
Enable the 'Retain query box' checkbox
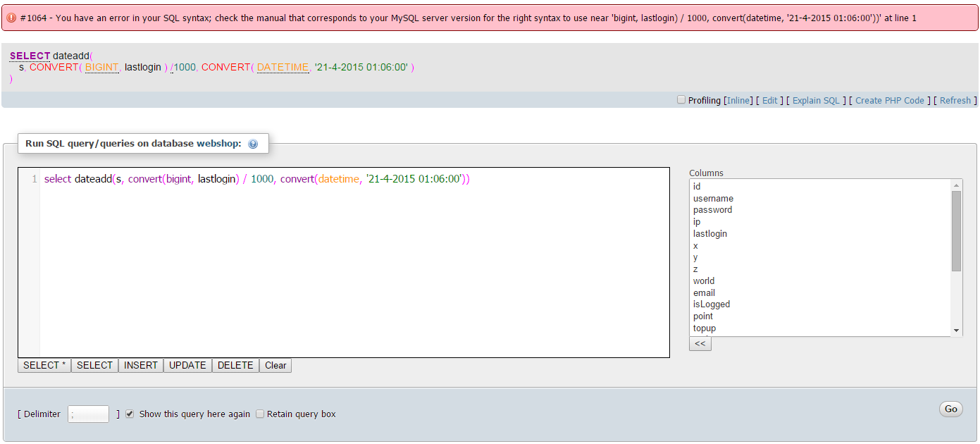pos(260,414)
